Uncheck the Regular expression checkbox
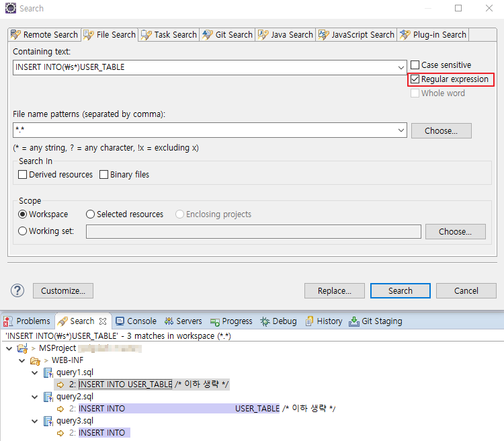The image size is (504, 441). [x=415, y=79]
